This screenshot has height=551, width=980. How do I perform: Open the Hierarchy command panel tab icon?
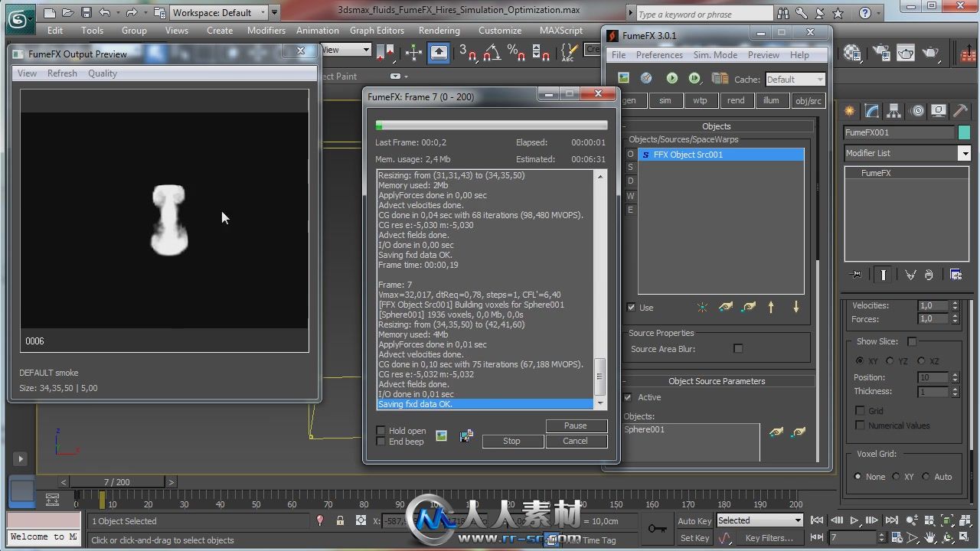[893, 111]
